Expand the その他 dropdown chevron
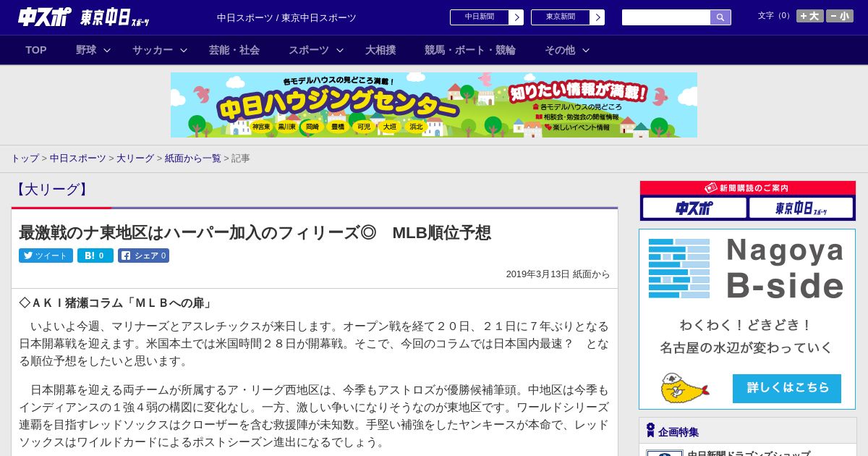Image resolution: width=868 pixels, height=456 pixels. [x=586, y=50]
